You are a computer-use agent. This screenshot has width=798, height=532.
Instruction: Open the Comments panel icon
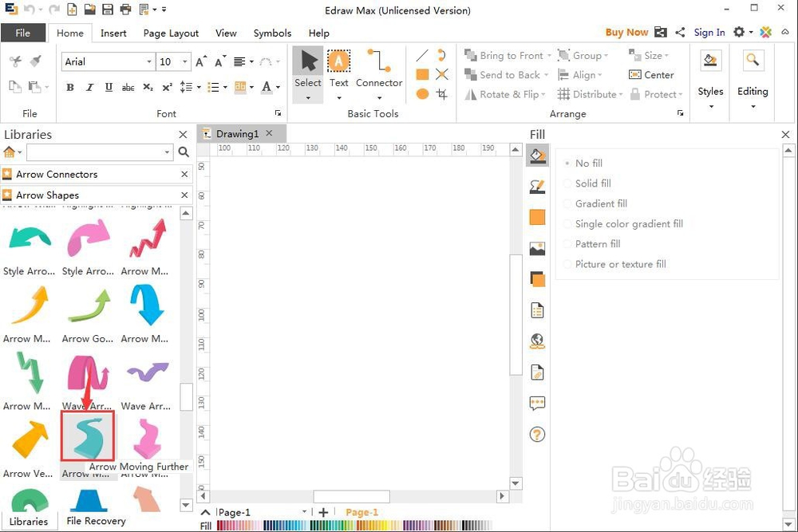[537, 404]
